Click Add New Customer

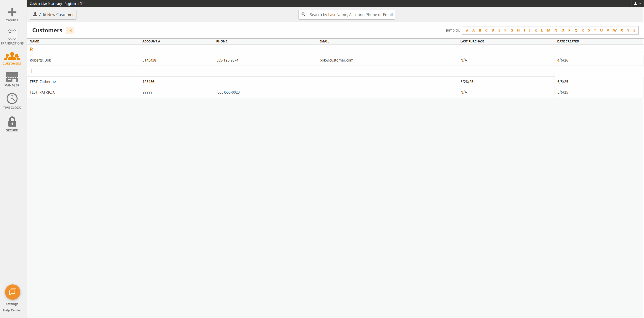[x=53, y=14]
